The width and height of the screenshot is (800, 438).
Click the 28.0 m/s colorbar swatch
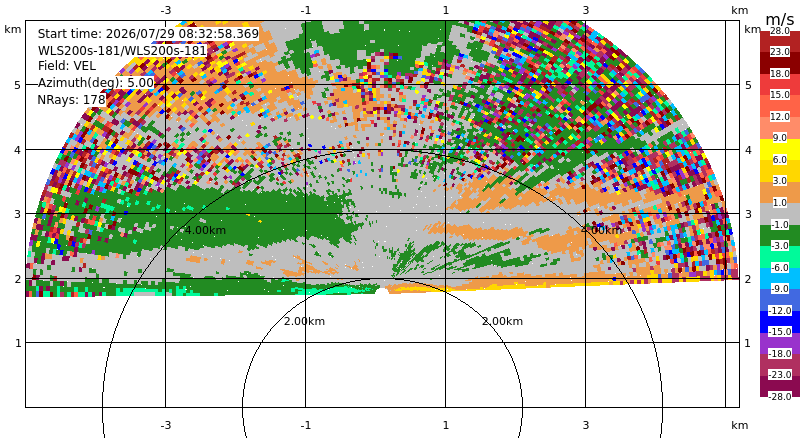(x=780, y=31)
